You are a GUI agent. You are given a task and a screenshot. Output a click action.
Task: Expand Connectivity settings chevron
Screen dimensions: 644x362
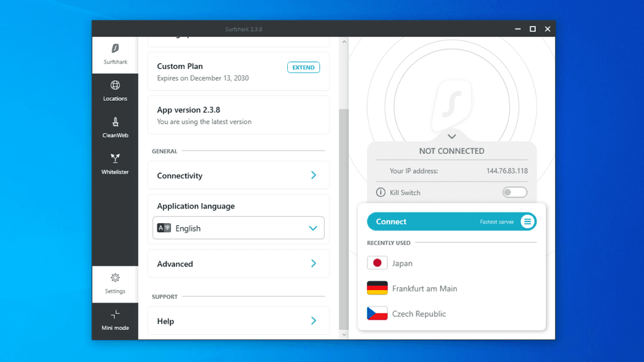pos(313,175)
